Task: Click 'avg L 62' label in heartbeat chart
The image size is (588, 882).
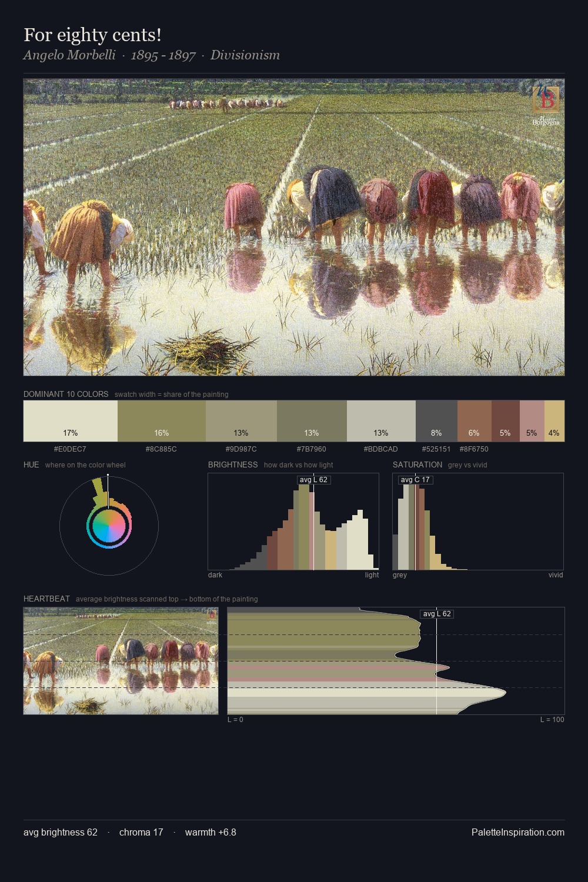Action: (x=437, y=614)
